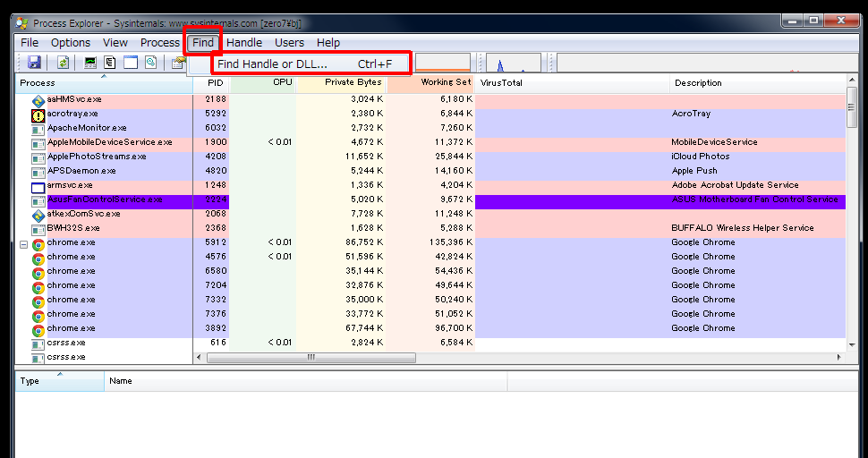The width and height of the screenshot is (868, 458).
Task: Open the Help menu
Action: (x=328, y=43)
